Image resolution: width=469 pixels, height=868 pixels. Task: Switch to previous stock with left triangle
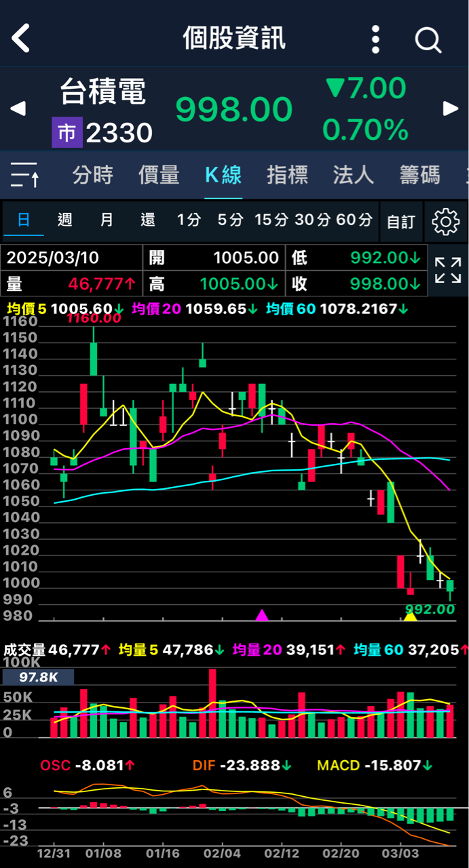pos(18,108)
